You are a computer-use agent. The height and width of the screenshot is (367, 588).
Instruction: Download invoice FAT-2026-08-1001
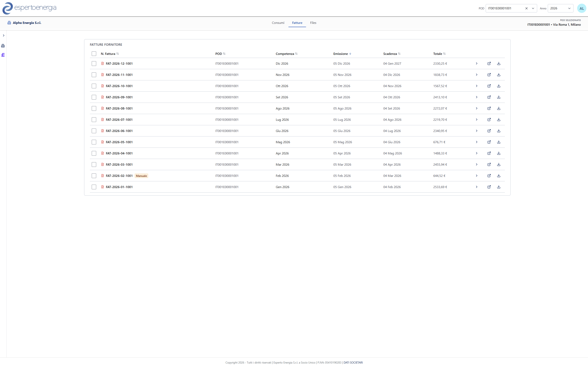(499, 109)
